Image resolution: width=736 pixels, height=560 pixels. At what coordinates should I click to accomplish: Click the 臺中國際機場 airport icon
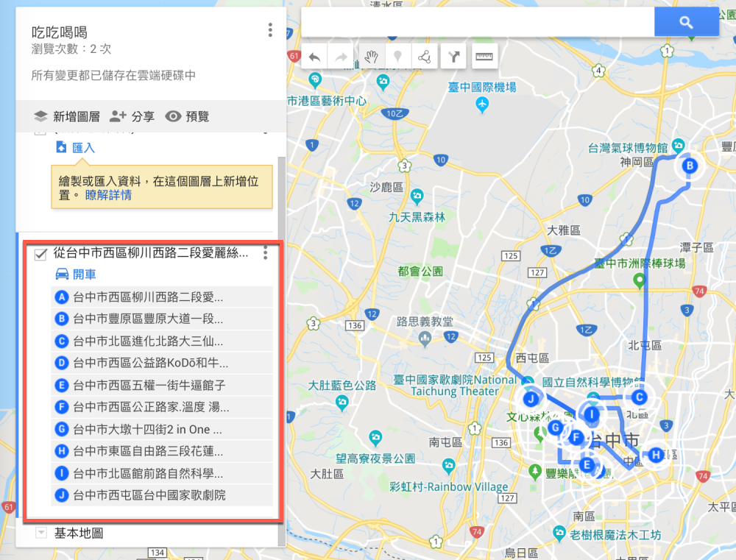(482, 104)
